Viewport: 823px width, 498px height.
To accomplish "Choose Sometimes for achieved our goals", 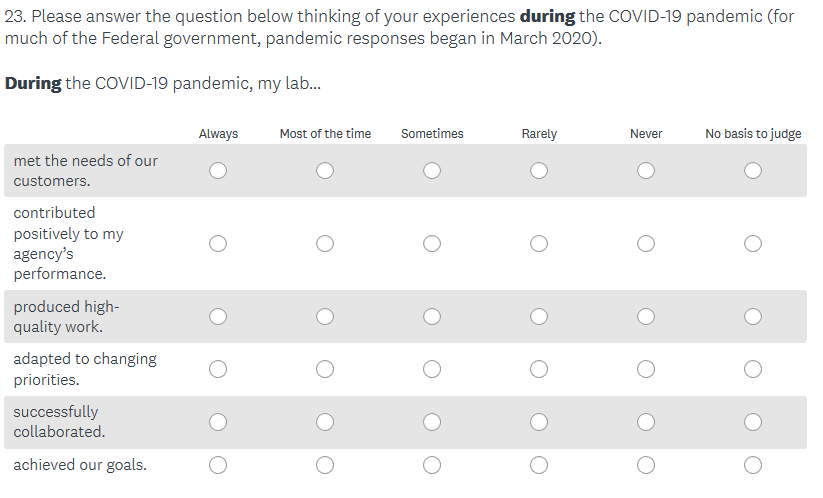I will click(432, 464).
